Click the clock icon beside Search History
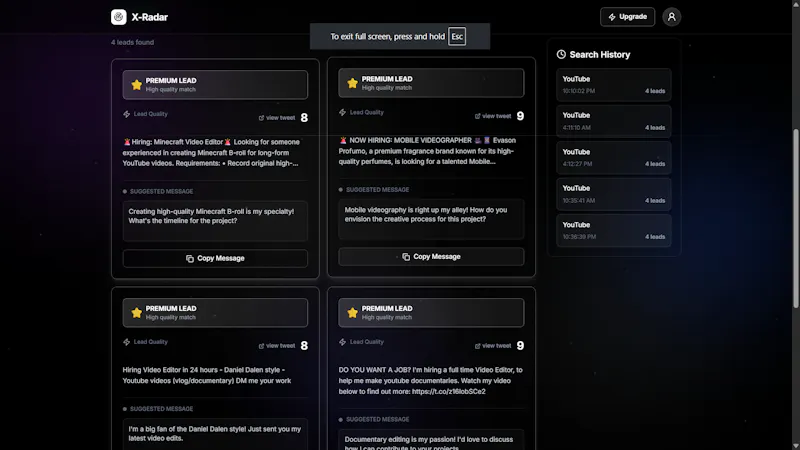Viewport: 800px width, 450px height. (561, 54)
